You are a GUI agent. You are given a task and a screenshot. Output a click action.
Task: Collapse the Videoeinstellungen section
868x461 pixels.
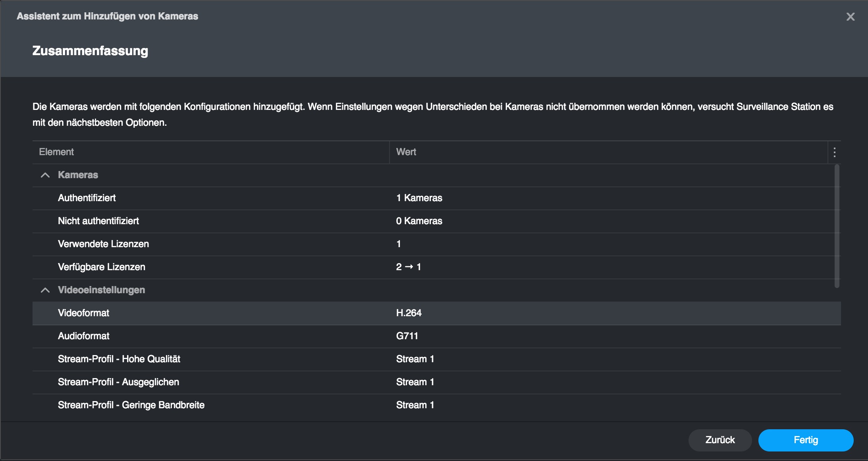[x=45, y=290]
